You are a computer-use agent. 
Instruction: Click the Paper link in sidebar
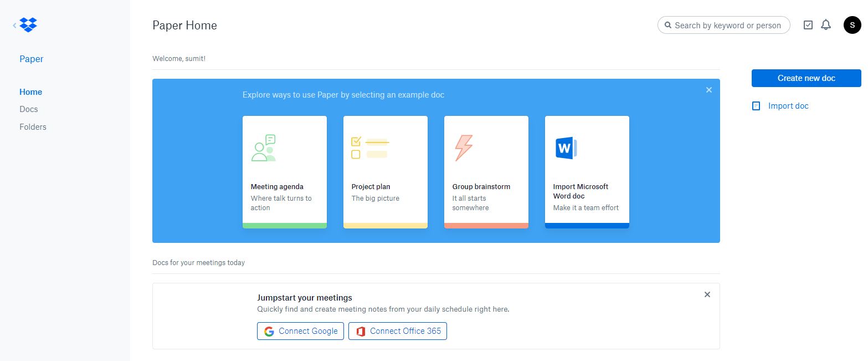[32, 59]
